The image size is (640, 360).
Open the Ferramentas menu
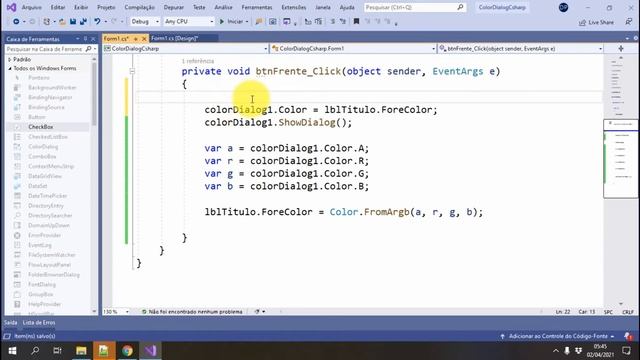click(x=257, y=7)
